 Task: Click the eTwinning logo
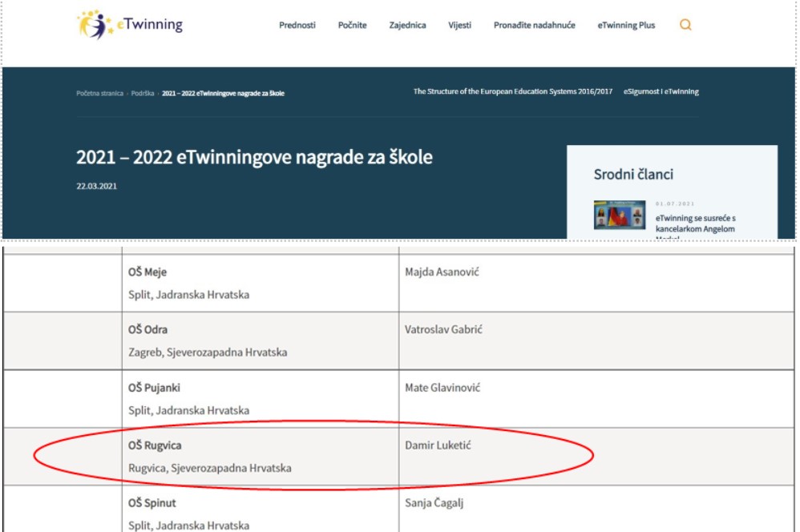click(x=130, y=24)
